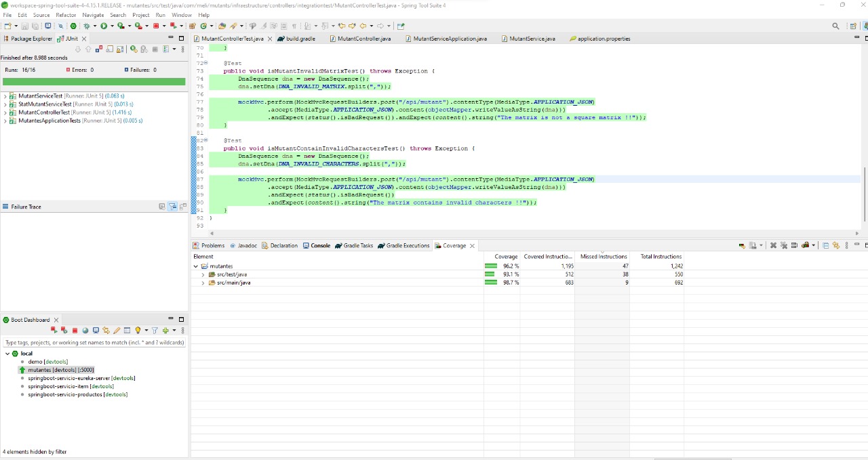
Task: Toggle Failure Trace compare result icon
Action: pyautogui.click(x=182, y=207)
